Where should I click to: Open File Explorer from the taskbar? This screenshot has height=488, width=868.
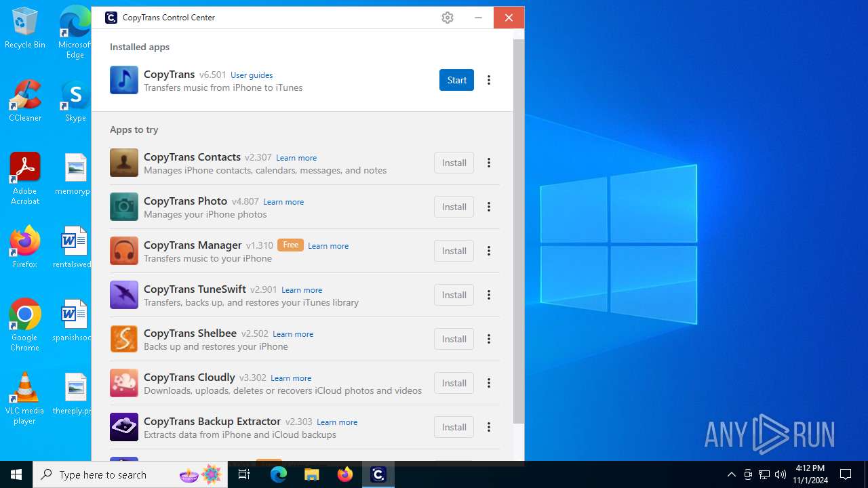(311, 474)
